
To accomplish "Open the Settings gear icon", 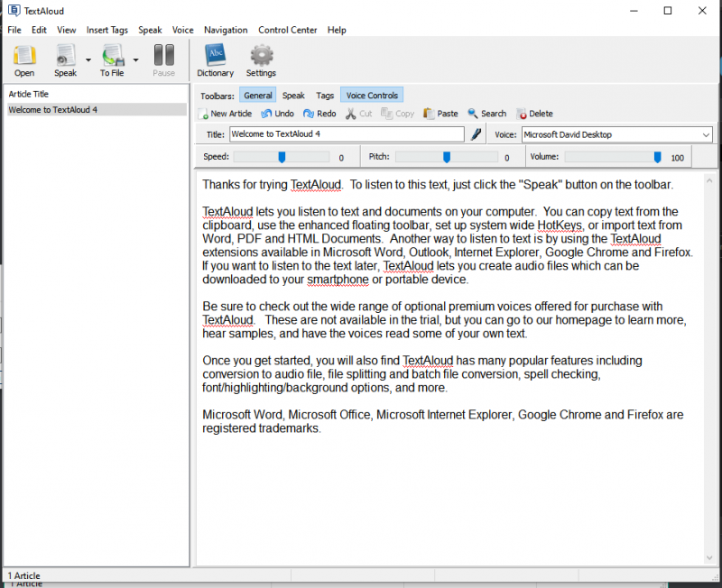I will pyautogui.click(x=261, y=60).
